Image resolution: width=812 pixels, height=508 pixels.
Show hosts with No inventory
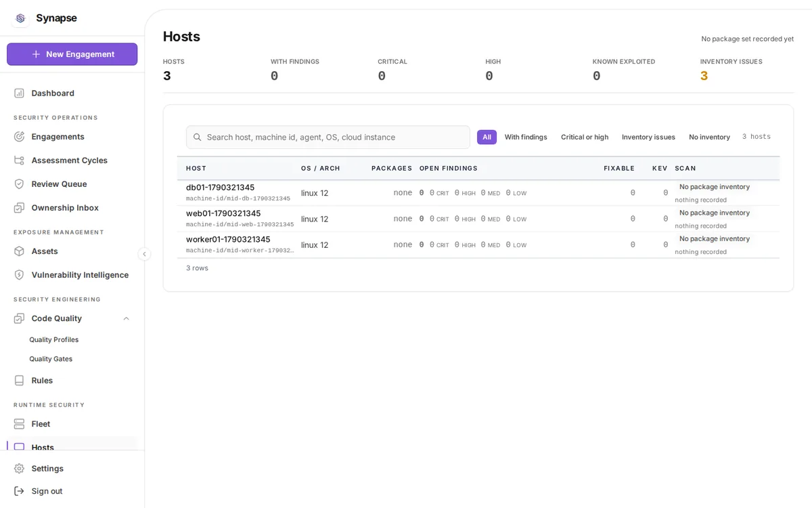pos(709,137)
